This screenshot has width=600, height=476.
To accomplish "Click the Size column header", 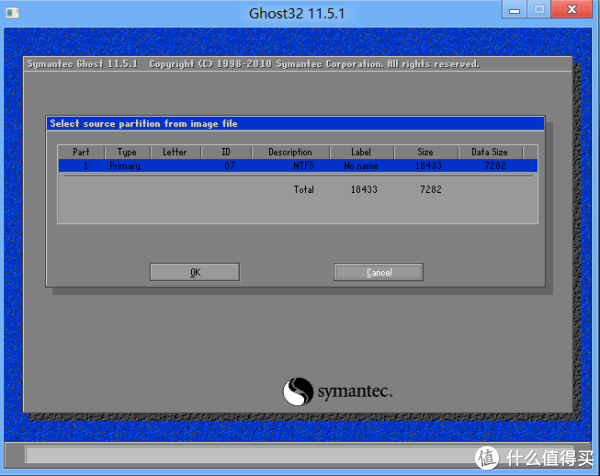I will [426, 152].
